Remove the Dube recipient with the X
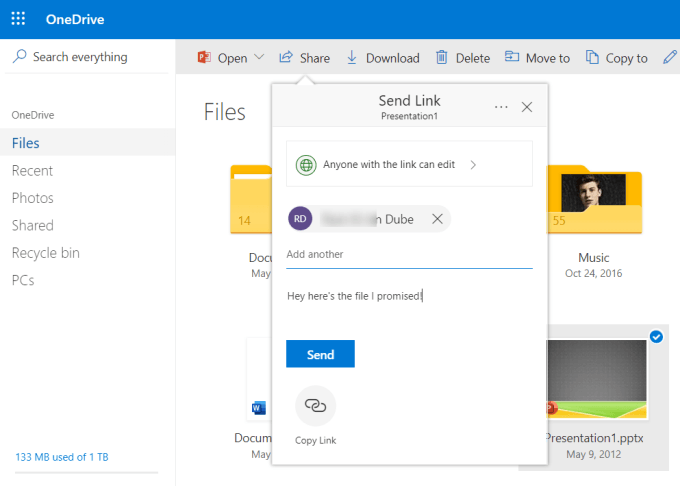The height and width of the screenshot is (486, 680). tap(437, 219)
